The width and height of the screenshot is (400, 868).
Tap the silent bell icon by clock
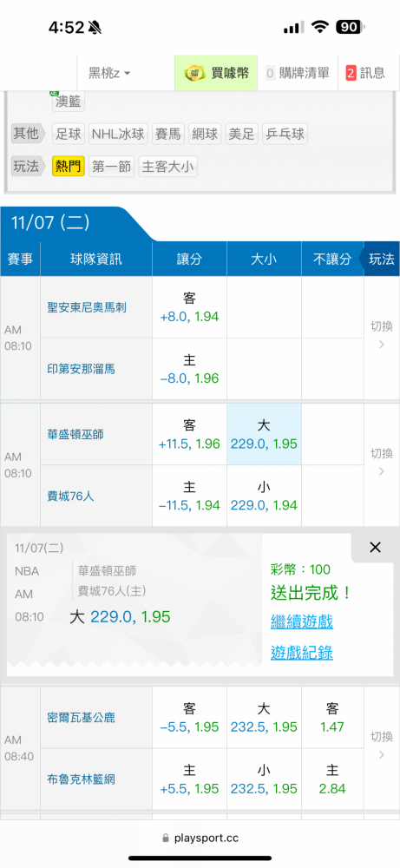(x=95, y=27)
